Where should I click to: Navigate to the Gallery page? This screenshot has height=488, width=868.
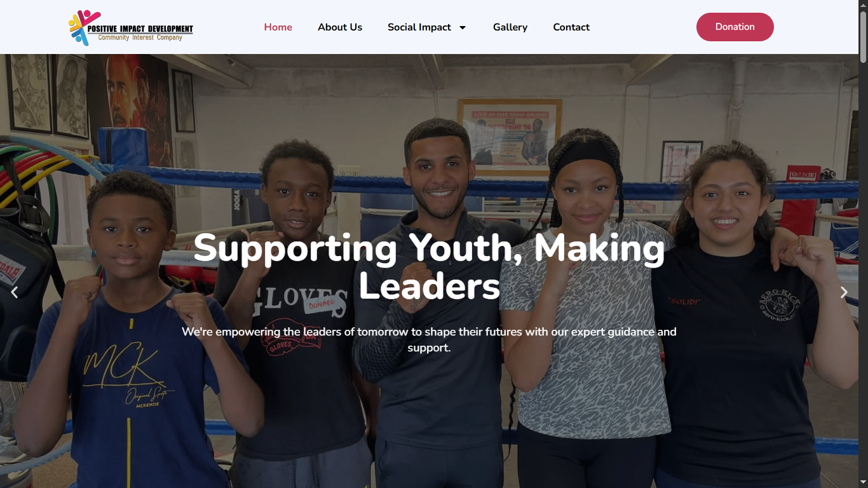click(x=510, y=27)
